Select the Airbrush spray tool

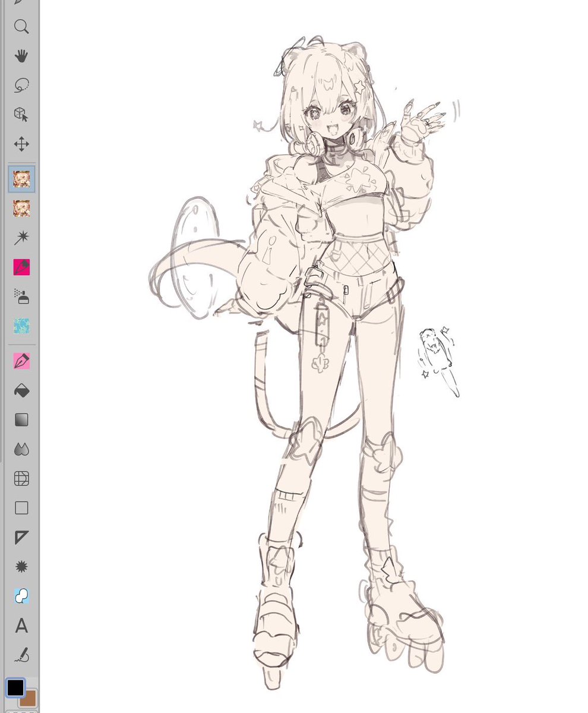coord(21,296)
